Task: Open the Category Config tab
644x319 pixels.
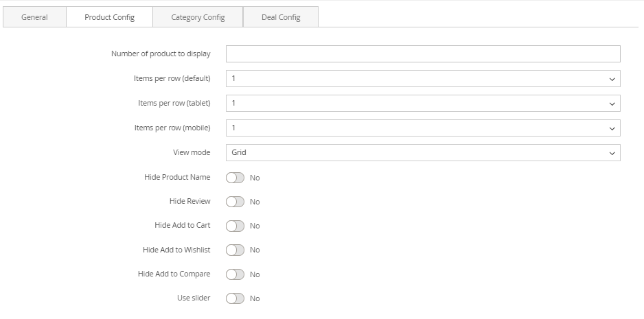Action: tap(198, 17)
